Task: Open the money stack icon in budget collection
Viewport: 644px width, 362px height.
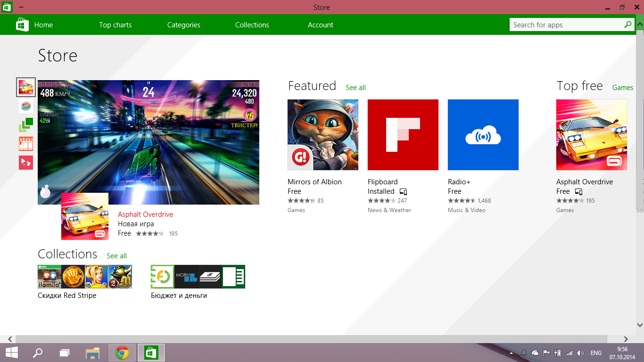Action: 210,277
